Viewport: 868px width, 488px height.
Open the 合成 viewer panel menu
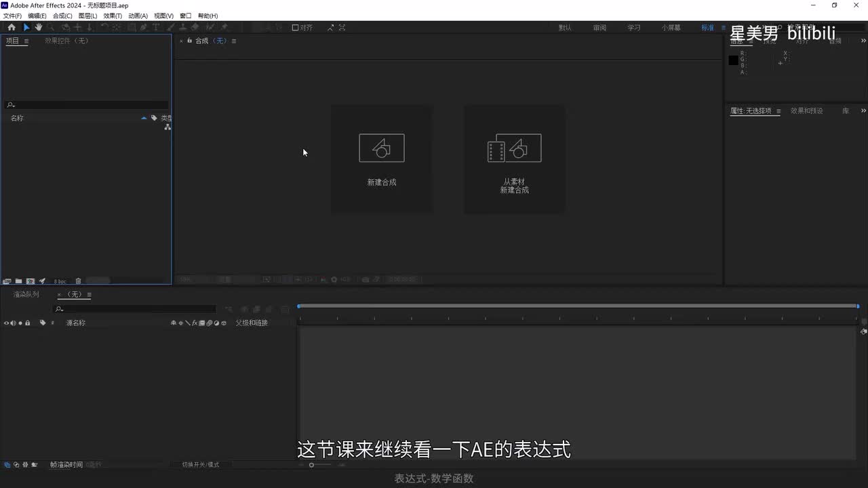pyautogui.click(x=234, y=41)
